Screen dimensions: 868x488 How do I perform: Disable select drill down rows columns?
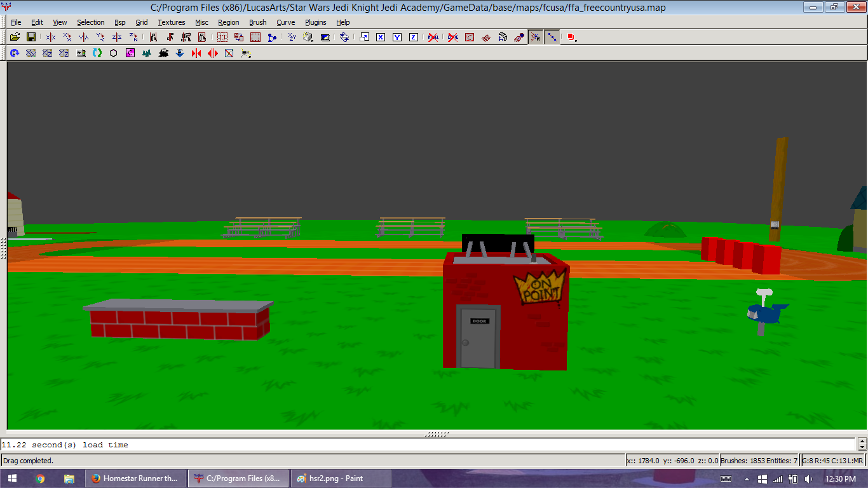coord(552,37)
